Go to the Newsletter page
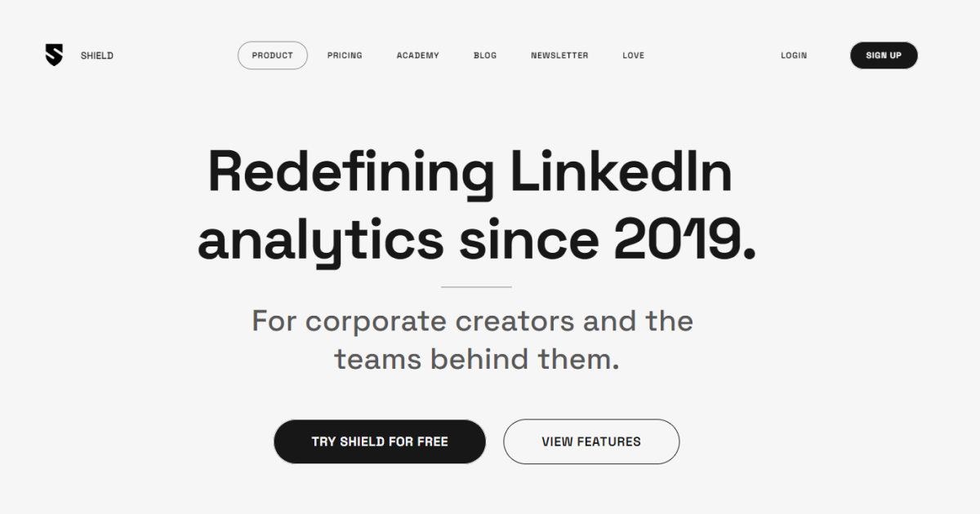Image resolution: width=980 pixels, height=514 pixels. click(x=559, y=55)
